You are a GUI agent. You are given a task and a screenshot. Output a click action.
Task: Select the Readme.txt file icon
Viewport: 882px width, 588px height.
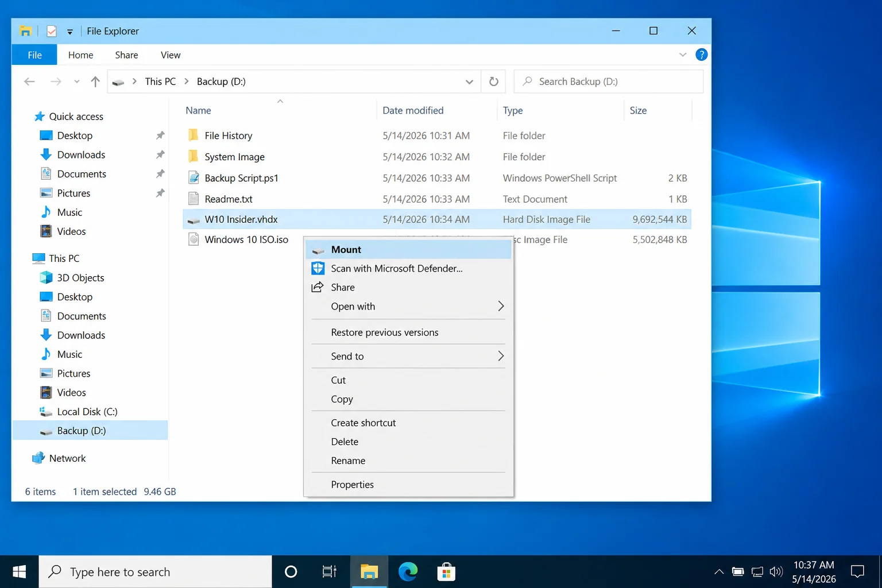[194, 199]
